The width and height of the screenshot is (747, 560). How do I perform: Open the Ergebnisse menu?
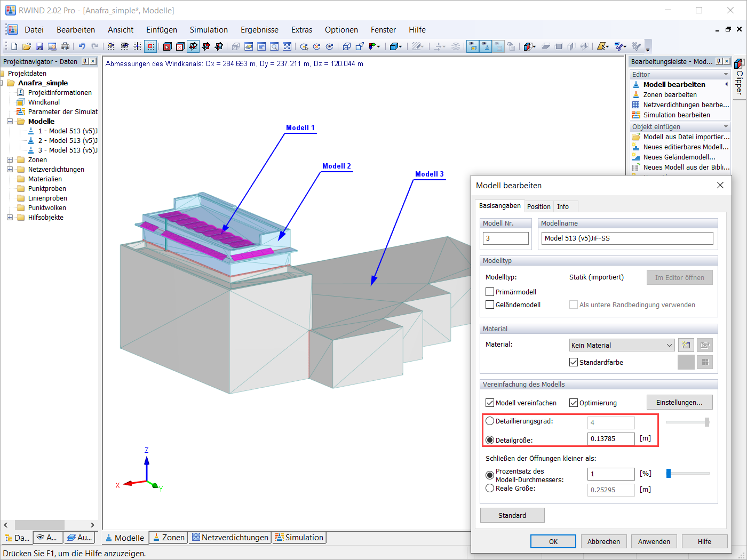[259, 30]
